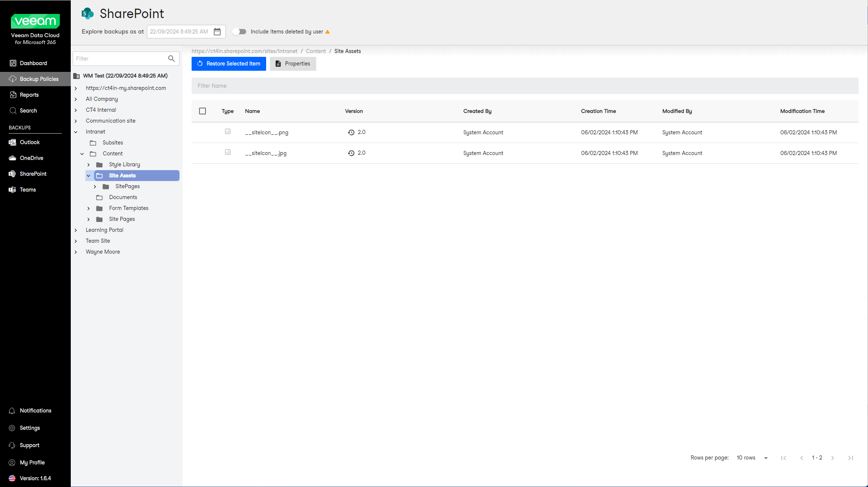Go to the previous page arrow
The image size is (868, 487).
tap(802, 458)
